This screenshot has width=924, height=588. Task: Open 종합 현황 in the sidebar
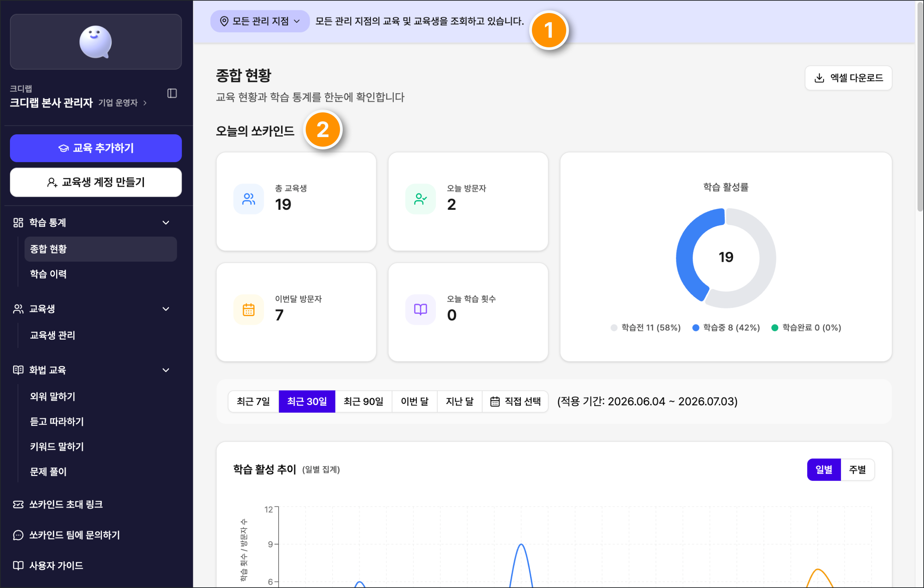pos(100,249)
